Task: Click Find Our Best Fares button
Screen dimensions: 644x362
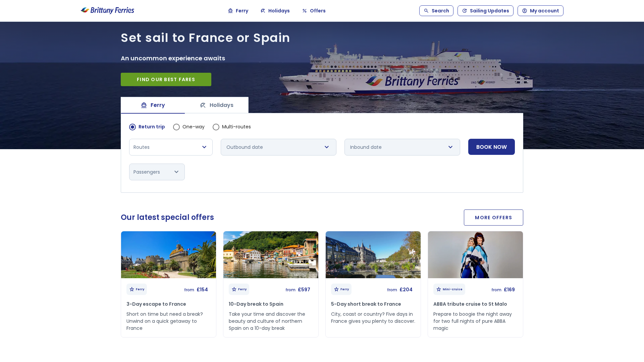Action: point(166,79)
